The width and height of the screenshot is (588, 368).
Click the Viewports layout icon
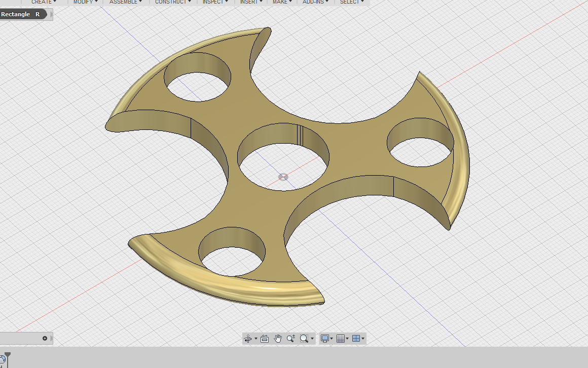pyautogui.click(x=355, y=339)
